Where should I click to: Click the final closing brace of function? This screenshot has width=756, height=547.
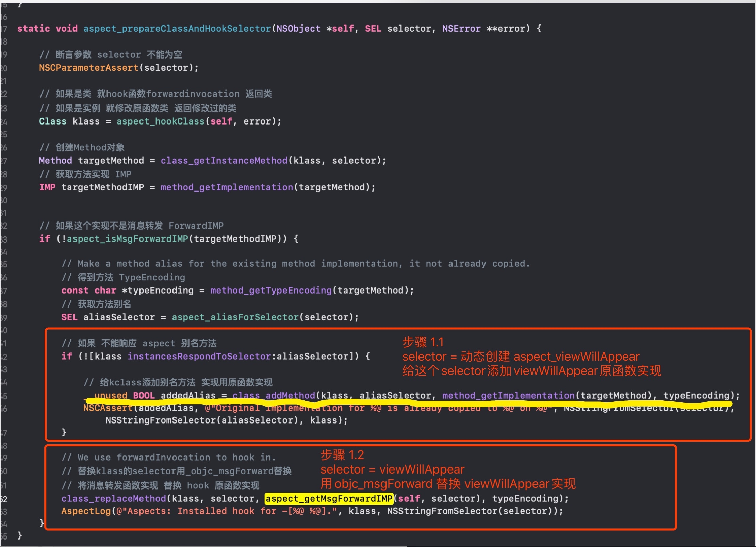click(x=20, y=535)
